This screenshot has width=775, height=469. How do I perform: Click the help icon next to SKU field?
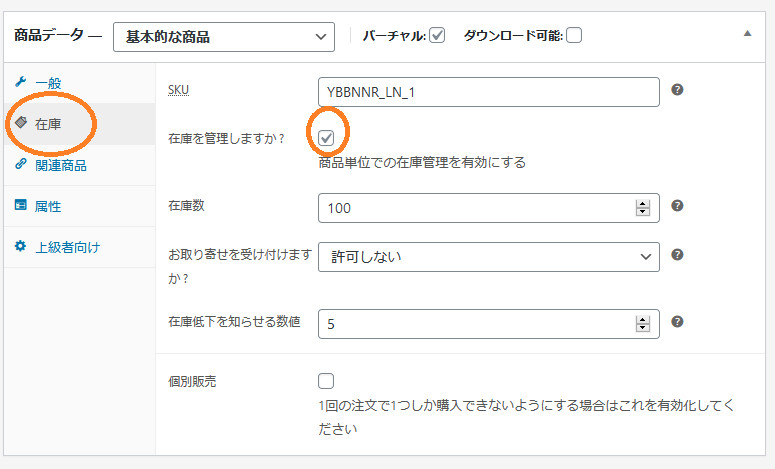point(677,89)
